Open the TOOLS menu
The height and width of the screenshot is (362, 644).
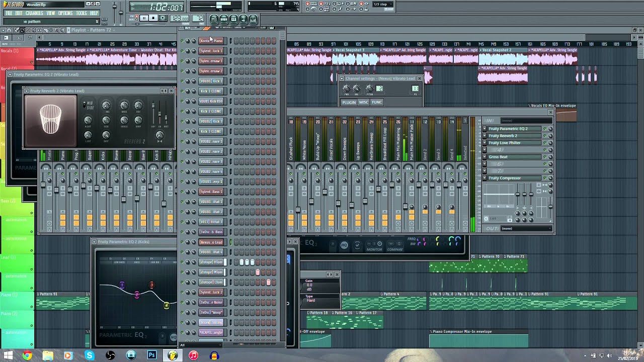point(82,13)
